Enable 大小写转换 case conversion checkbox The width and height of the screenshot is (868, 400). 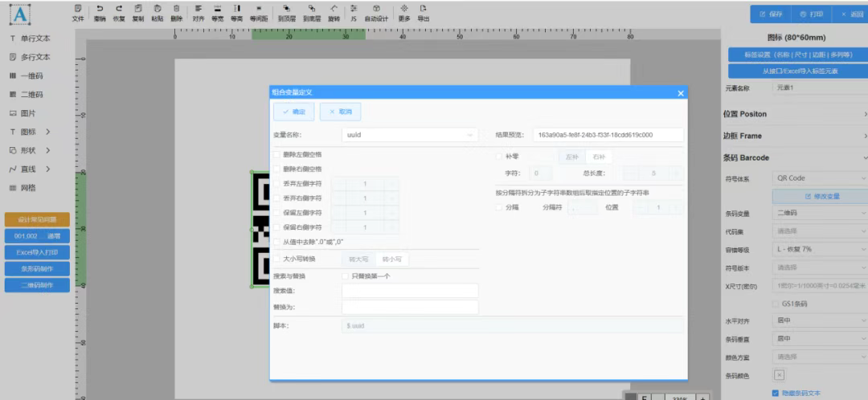coord(276,259)
